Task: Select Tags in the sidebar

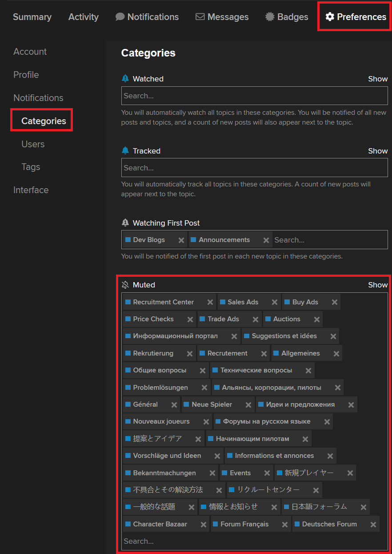Action: [x=31, y=167]
